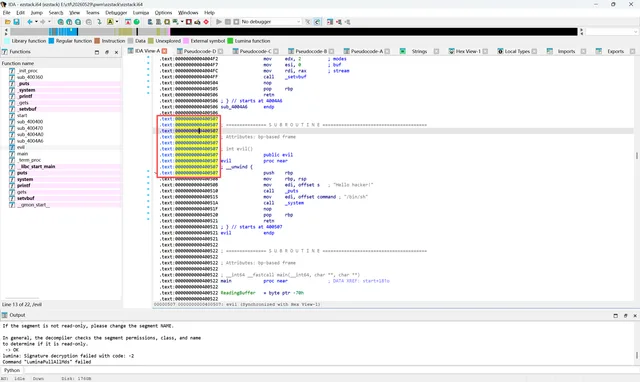Switch to the Pseudocode-A tab
The height and width of the screenshot is (382, 640).
coord(367,51)
